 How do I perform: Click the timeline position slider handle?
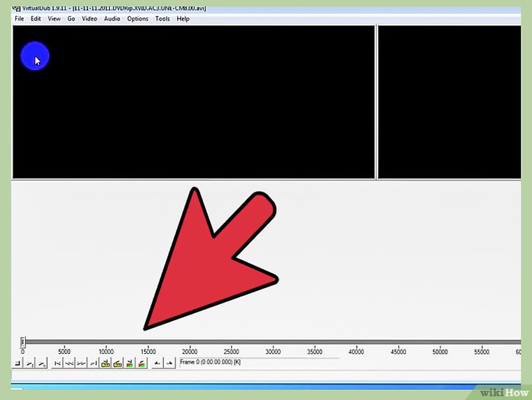(x=22, y=342)
